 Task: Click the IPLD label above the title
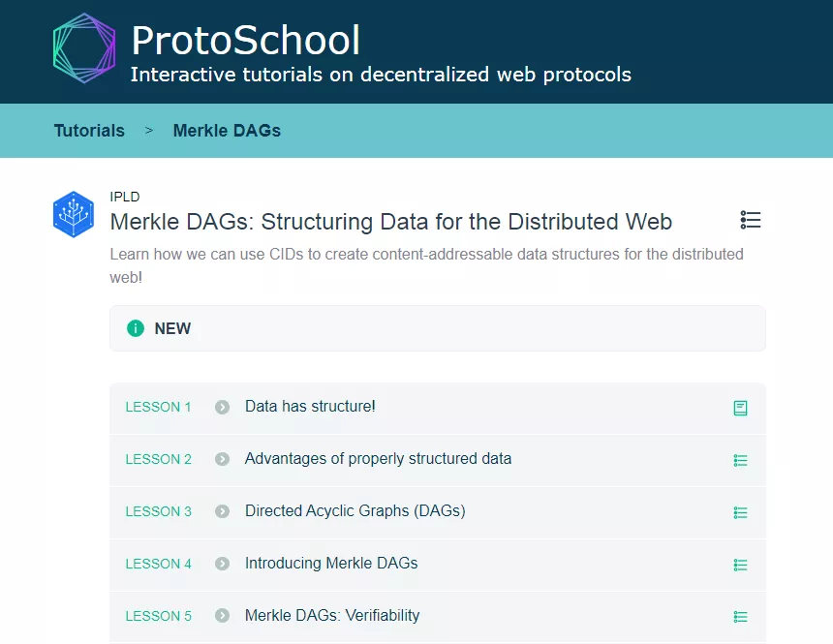pos(125,197)
